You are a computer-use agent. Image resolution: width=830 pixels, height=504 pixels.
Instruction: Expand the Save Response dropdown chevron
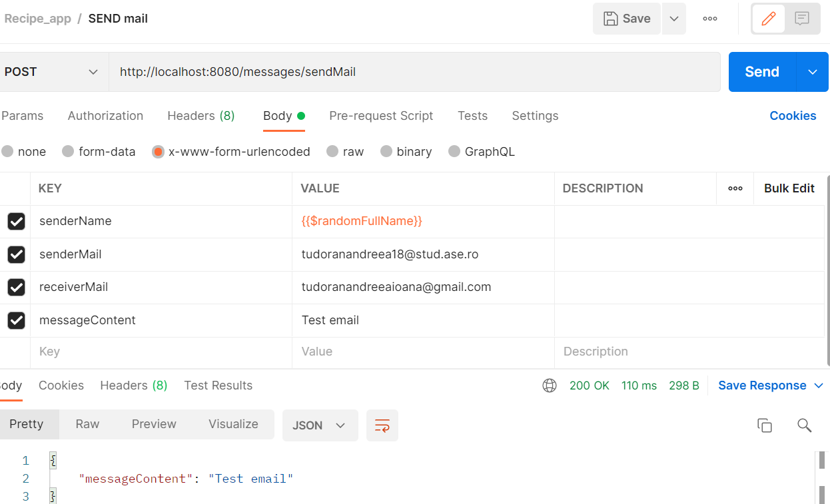(x=819, y=385)
